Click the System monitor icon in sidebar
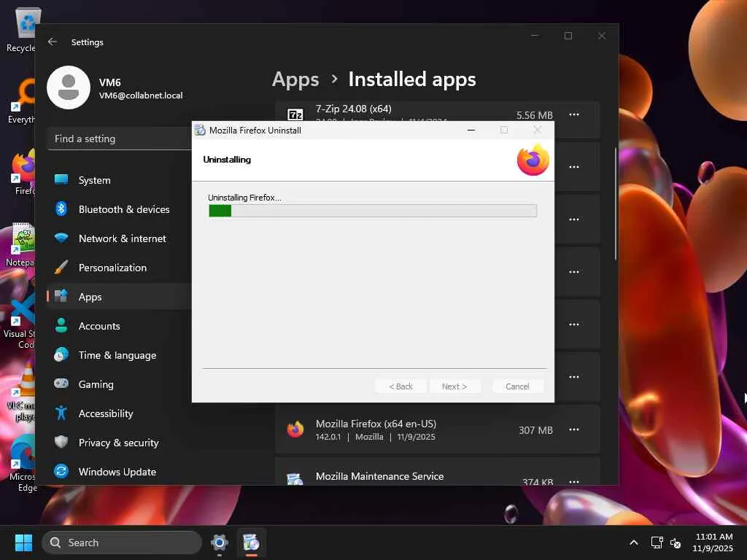Viewport: 747px width, 560px height. click(61, 179)
